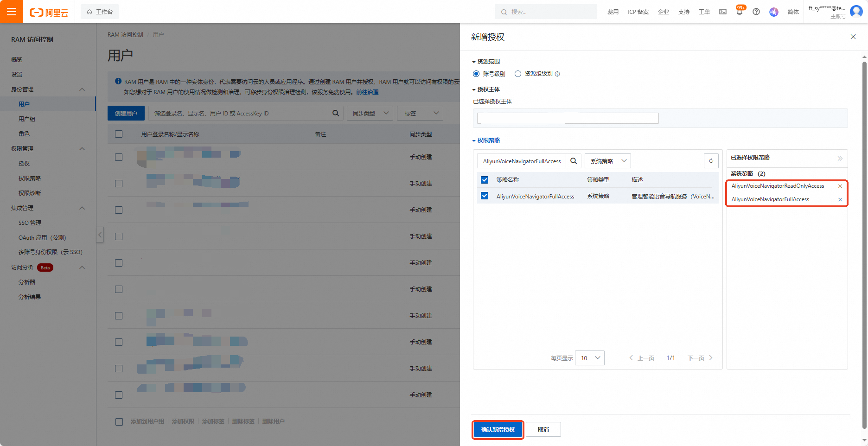This screenshot has height=446, width=868.
Task: Open the 工作台 workbench button
Action: pyautogui.click(x=100, y=12)
